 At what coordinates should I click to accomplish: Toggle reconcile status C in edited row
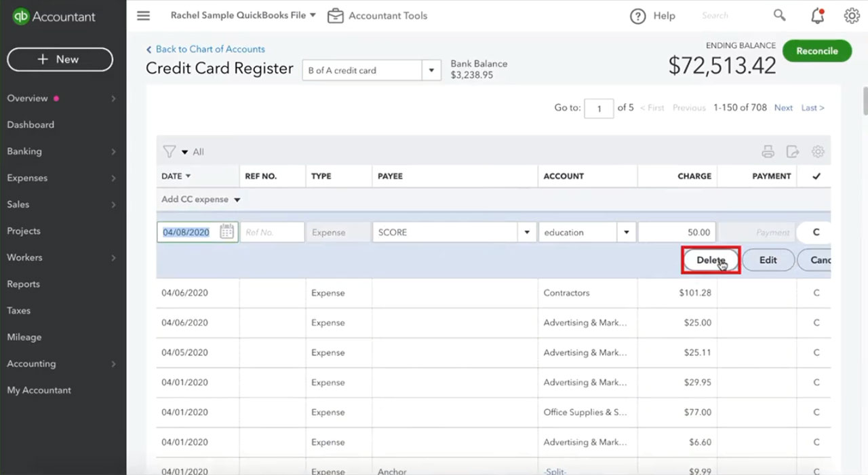pyautogui.click(x=816, y=232)
